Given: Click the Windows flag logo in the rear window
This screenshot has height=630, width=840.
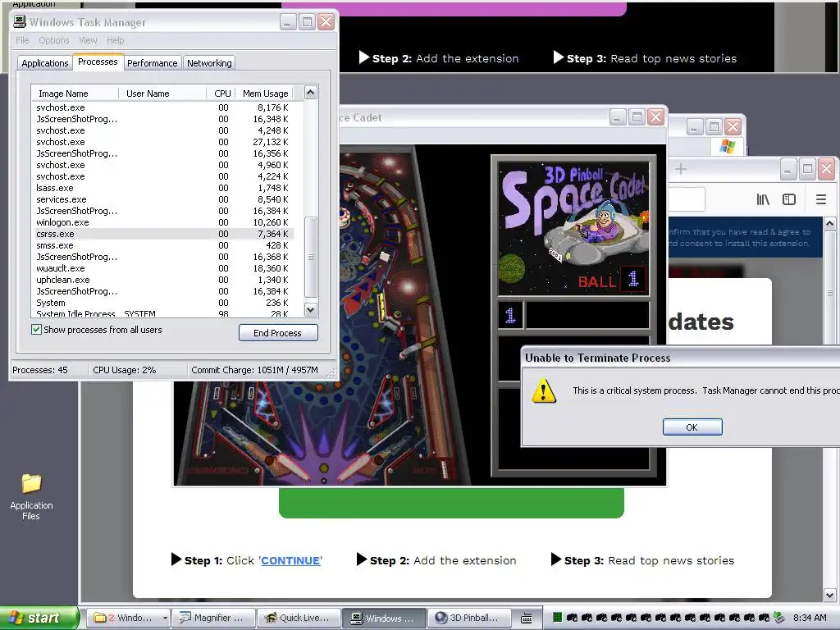Looking at the screenshot, I should click(x=728, y=146).
